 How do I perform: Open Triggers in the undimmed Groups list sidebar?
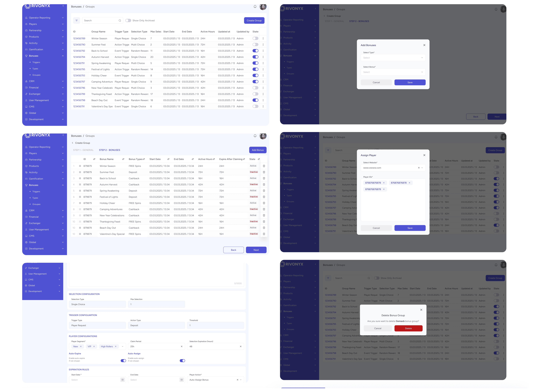pos(36,62)
